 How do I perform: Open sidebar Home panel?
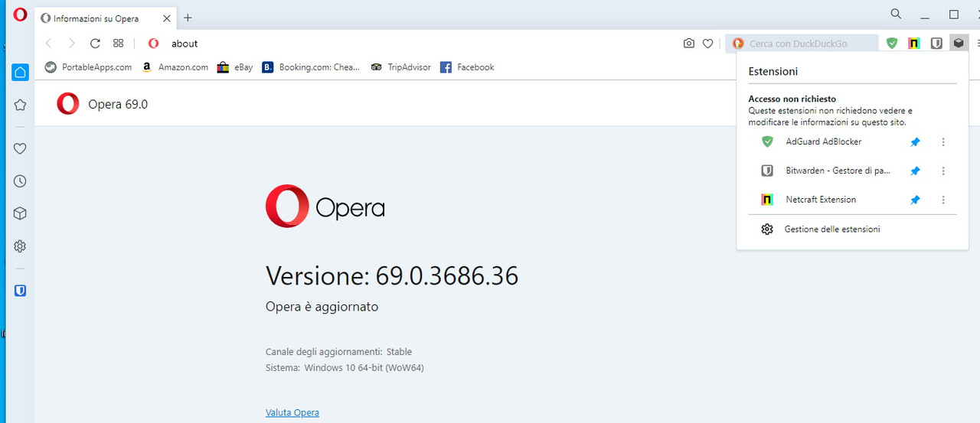pyautogui.click(x=20, y=73)
